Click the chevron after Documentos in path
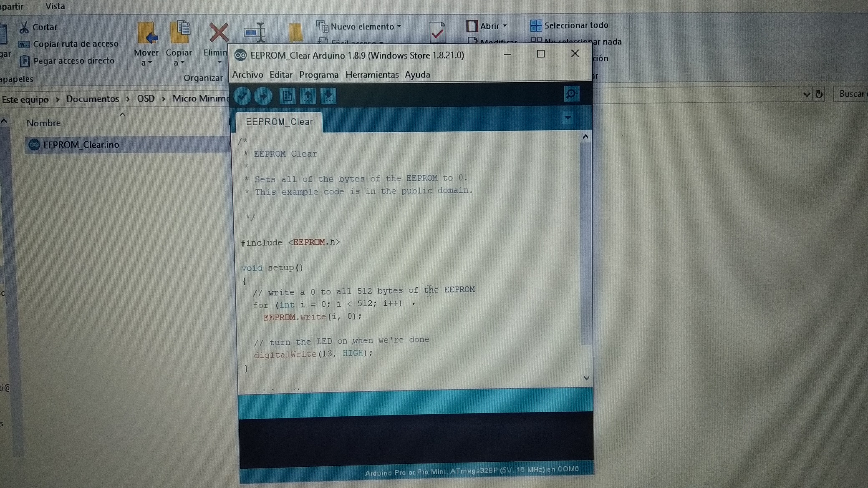Viewport: 868px width, 488px height. pos(128,99)
